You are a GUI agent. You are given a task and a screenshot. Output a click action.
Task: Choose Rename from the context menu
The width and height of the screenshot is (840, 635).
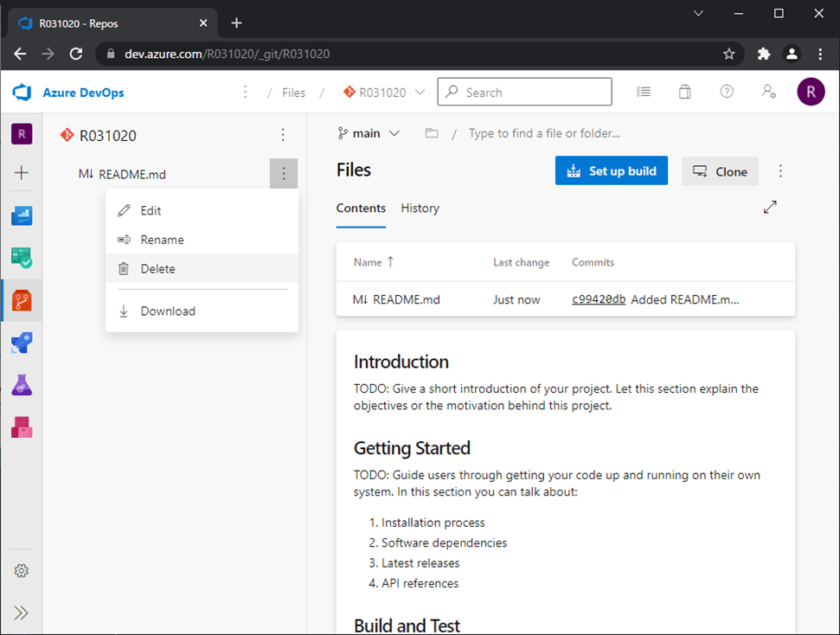pos(202,240)
